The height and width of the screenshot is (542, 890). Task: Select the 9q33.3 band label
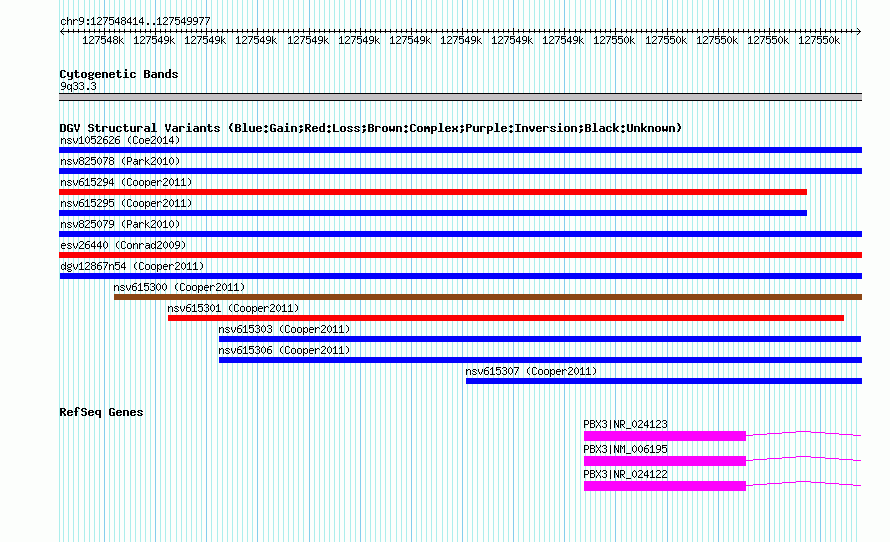click(78, 87)
